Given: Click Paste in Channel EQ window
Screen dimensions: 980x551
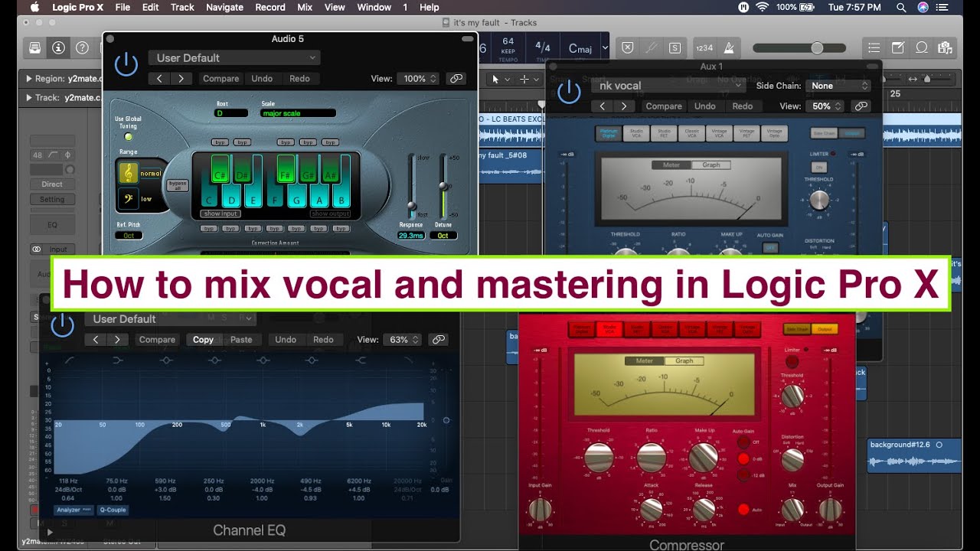Looking at the screenshot, I should 241,339.
